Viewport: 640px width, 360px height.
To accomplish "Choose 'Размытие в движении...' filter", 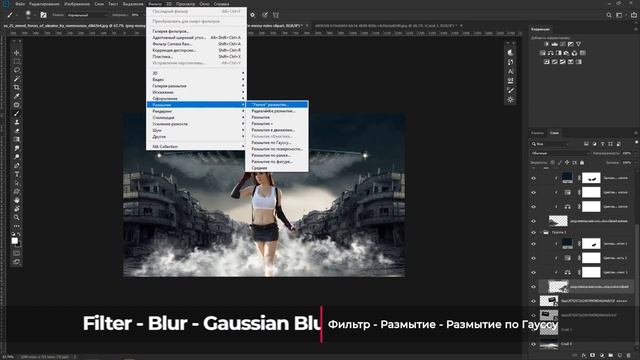I will (277, 130).
